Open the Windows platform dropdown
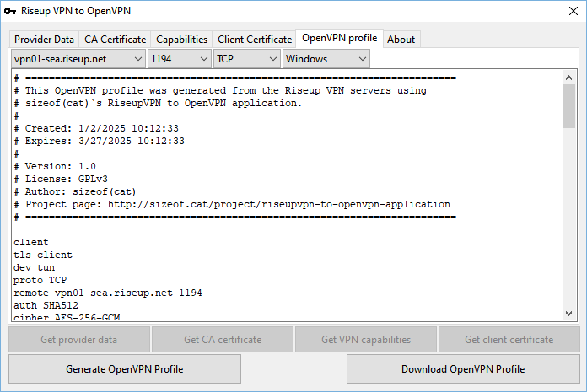The image size is (587, 392). tap(326, 59)
